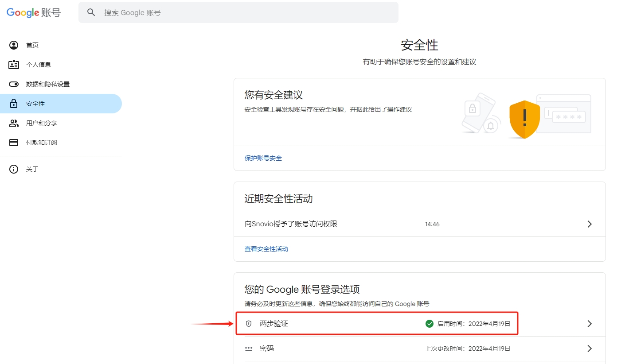
Task: Open the 密码 setting
Action: pyautogui.click(x=419, y=349)
